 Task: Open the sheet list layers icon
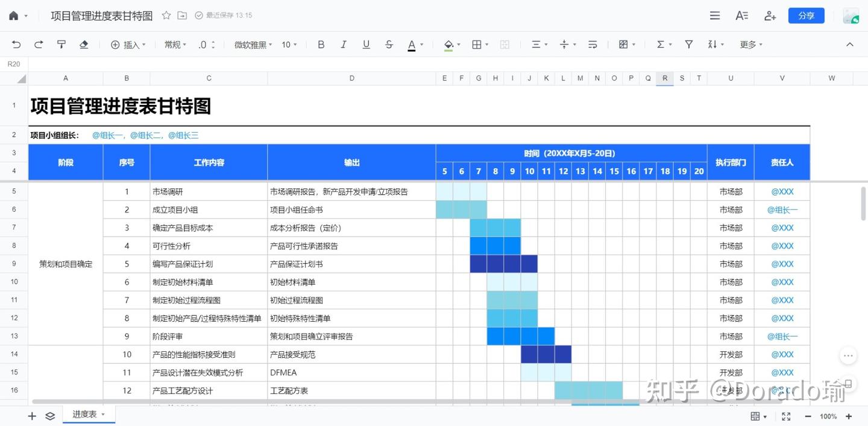(x=51, y=416)
